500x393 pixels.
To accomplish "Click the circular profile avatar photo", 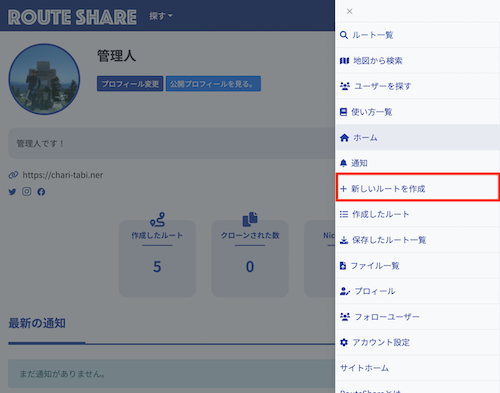I will click(x=44, y=79).
